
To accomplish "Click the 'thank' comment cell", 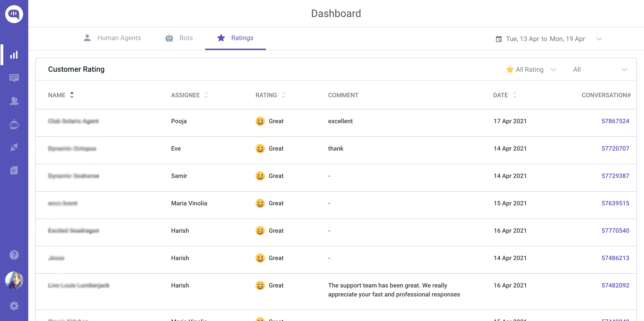I will tap(335, 148).
